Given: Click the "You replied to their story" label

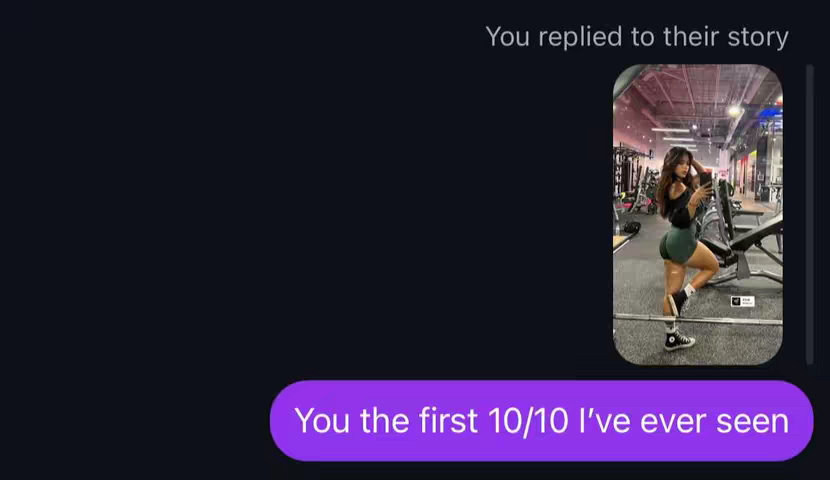Looking at the screenshot, I should [636, 37].
